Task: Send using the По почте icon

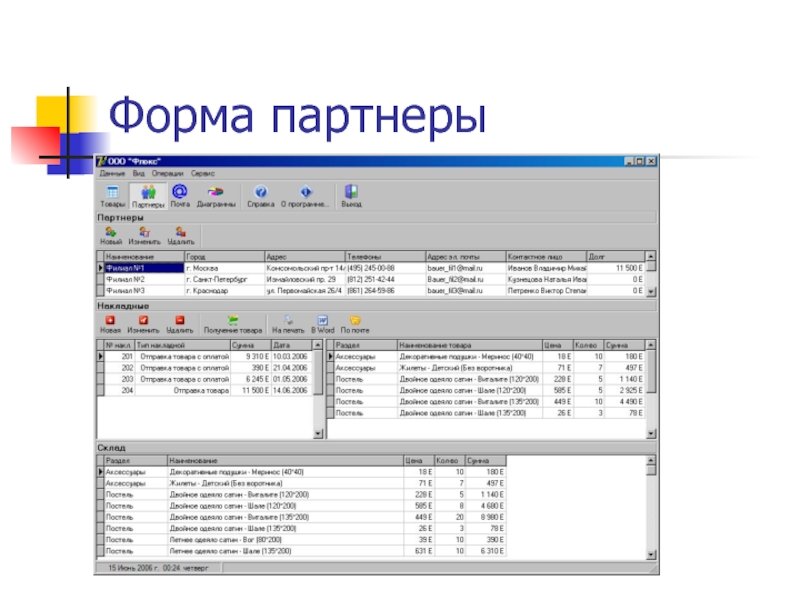Action: pyautogui.click(x=355, y=324)
